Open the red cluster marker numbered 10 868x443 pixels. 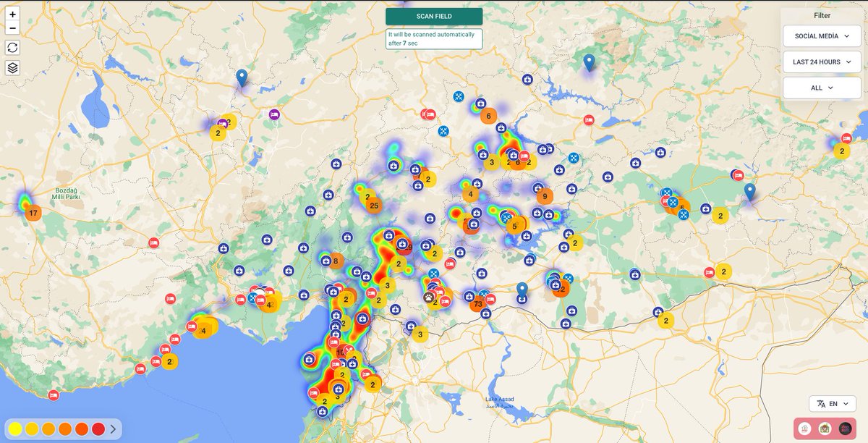340,353
